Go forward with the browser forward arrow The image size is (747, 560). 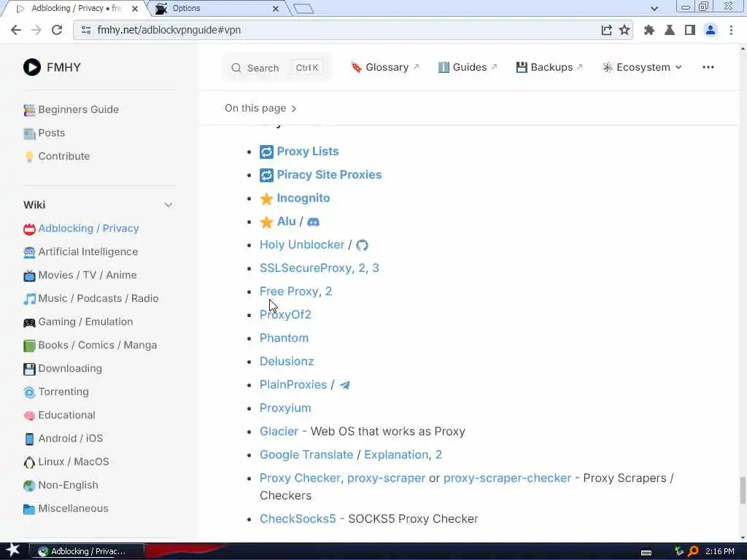36,30
